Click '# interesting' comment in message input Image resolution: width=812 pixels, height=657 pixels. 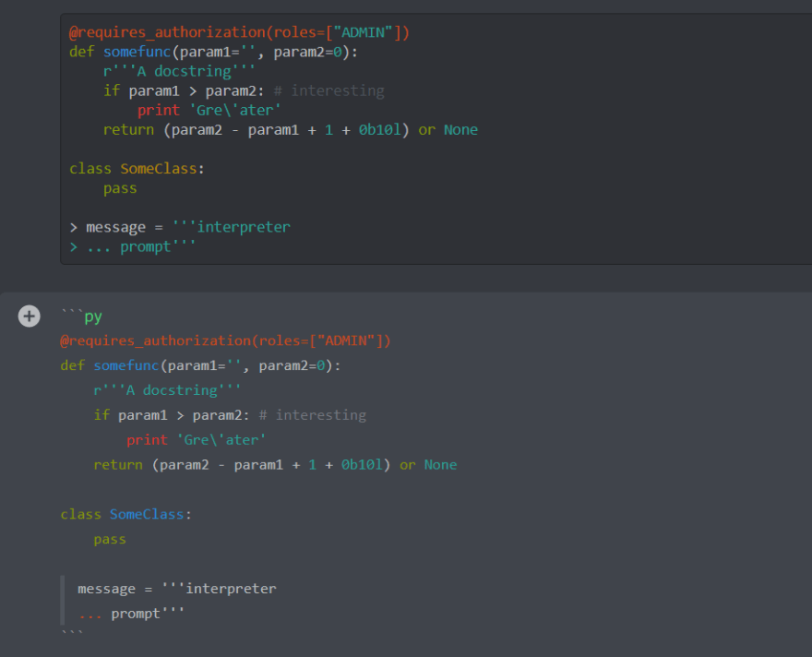[312, 414]
